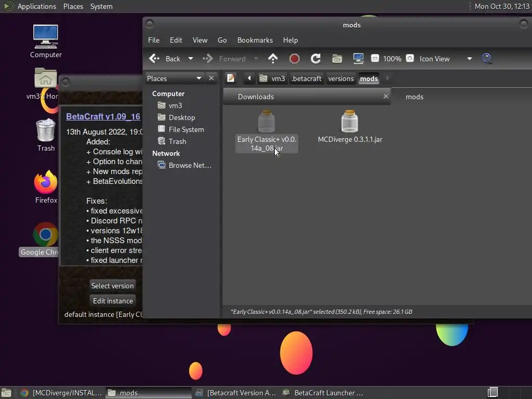Click the BetaCraft v1.09_16 link

click(103, 116)
